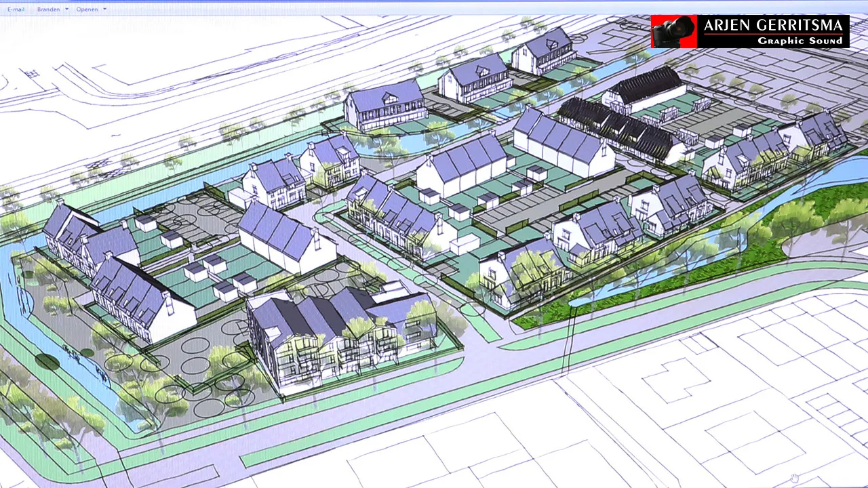The width and height of the screenshot is (868, 488).
Task: Click the E-mail toolbar button
Action: tap(16, 9)
